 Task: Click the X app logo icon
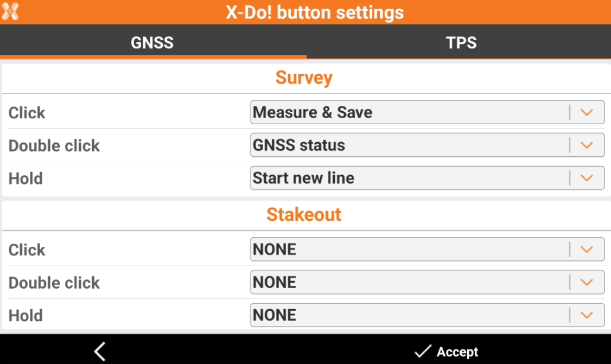pyautogui.click(x=10, y=11)
